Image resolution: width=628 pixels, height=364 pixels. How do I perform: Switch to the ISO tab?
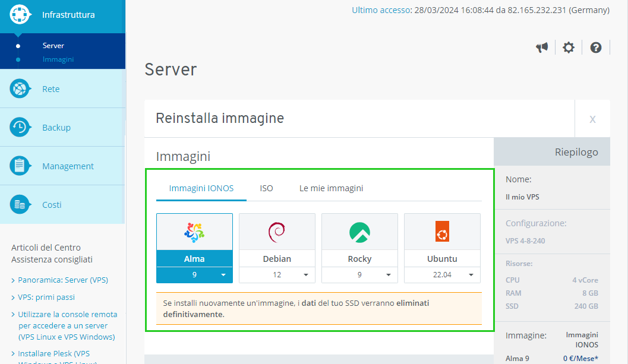266,188
